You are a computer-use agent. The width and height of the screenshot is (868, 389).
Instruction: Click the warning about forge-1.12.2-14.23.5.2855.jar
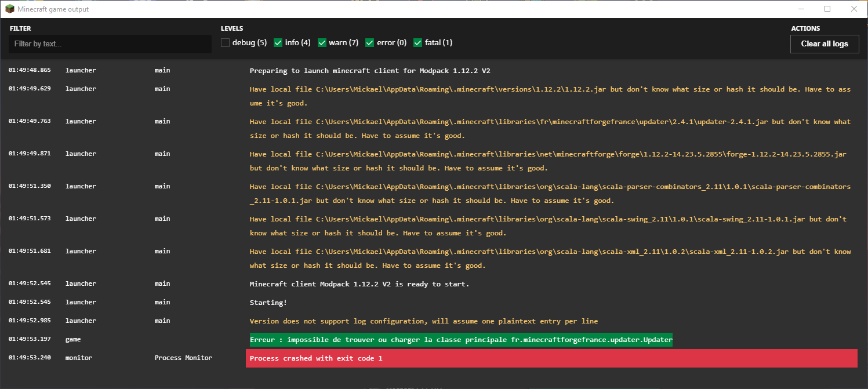(548, 161)
